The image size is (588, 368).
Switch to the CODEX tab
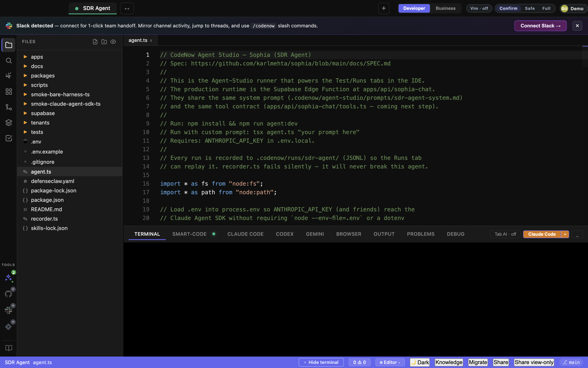[285, 234]
